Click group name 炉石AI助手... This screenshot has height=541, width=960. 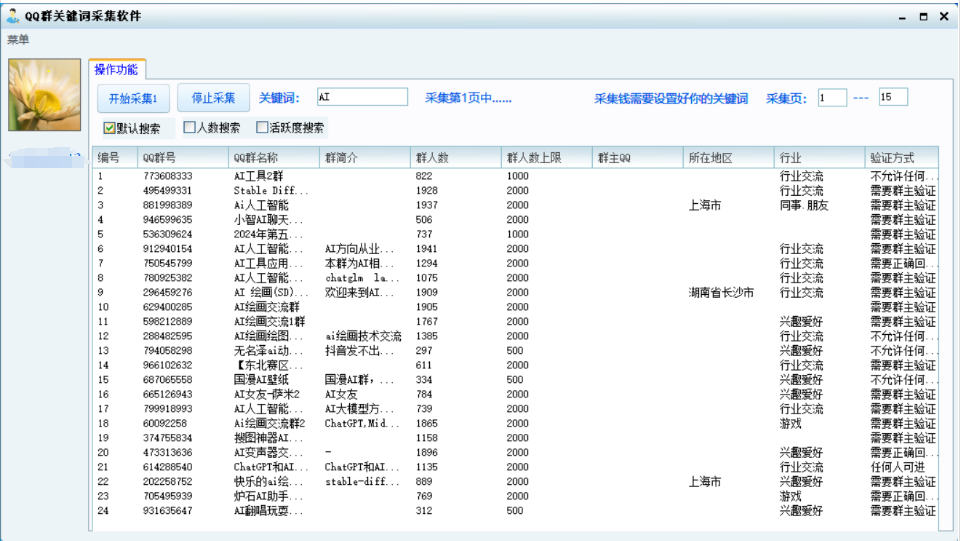point(266,496)
